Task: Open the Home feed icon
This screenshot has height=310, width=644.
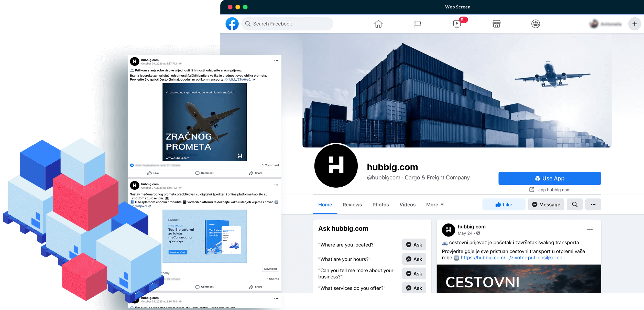Action: click(x=378, y=24)
